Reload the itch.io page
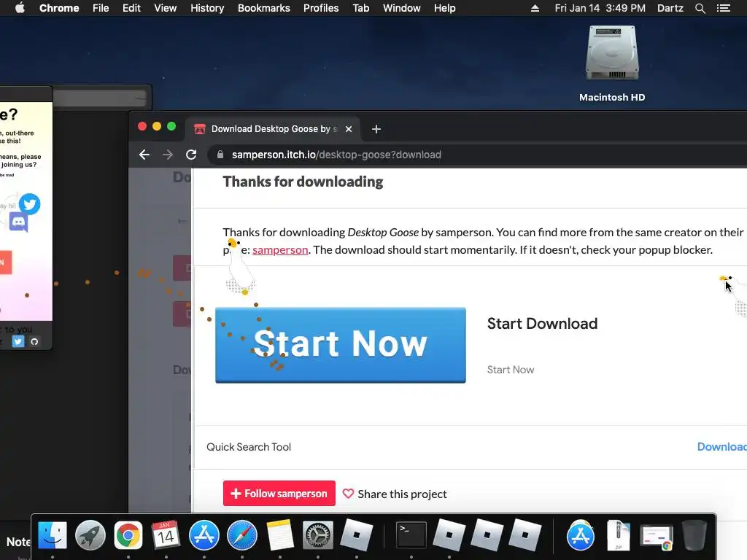 click(191, 155)
